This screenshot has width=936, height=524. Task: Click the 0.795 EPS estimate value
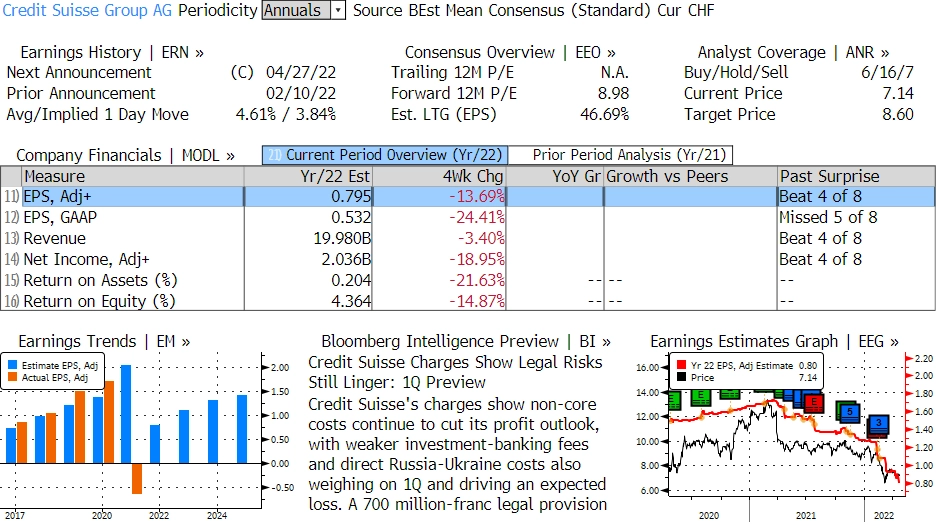[x=351, y=196]
